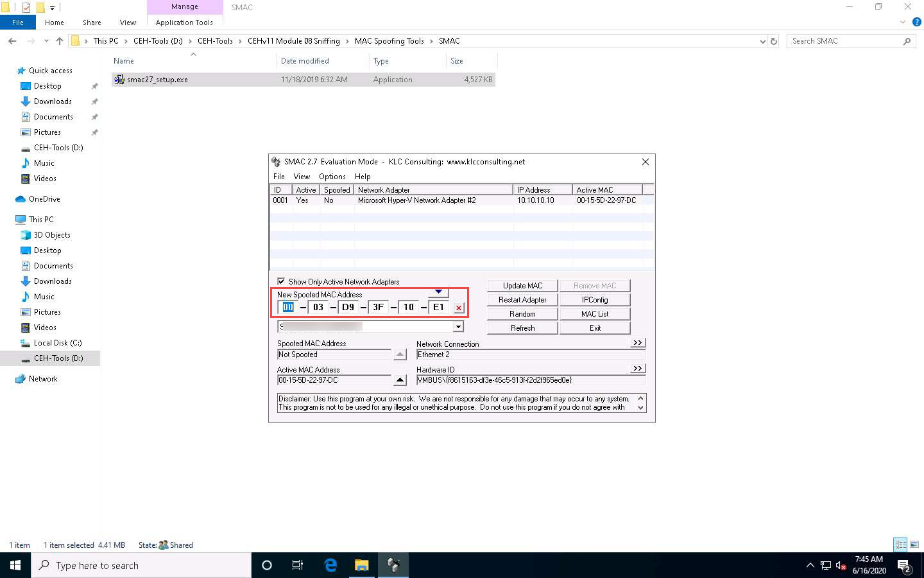Image resolution: width=924 pixels, height=578 pixels.
Task: Click up arrow beside Active MAC Address
Action: pyautogui.click(x=400, y=380)
